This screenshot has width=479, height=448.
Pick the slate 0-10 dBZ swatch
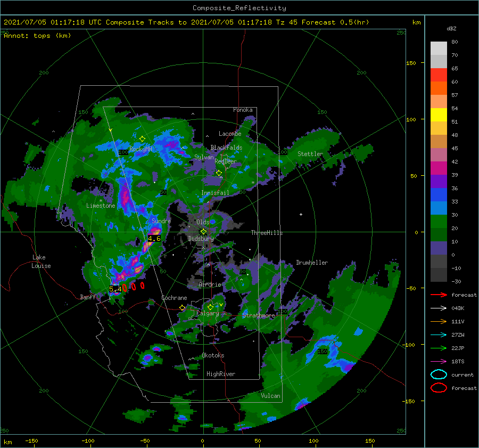[439, 248]
